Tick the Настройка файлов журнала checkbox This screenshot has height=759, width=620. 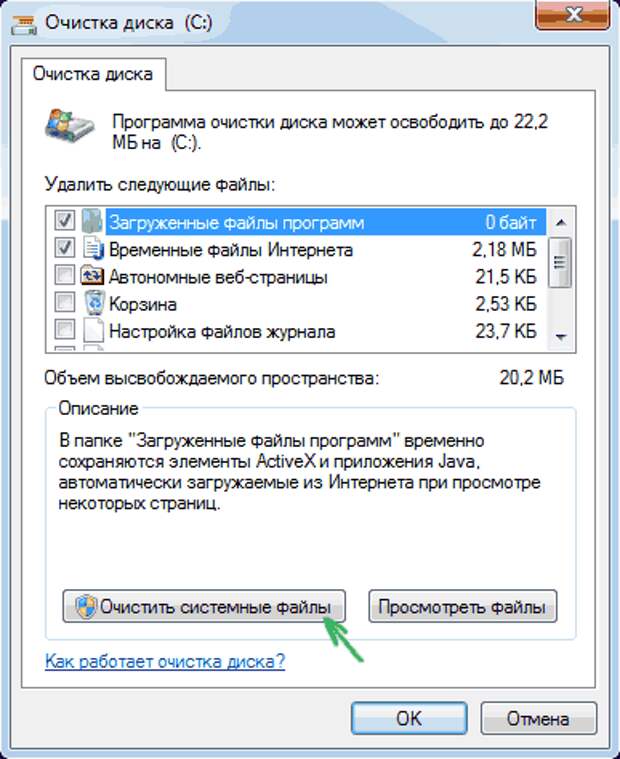(x=64, y=330)
